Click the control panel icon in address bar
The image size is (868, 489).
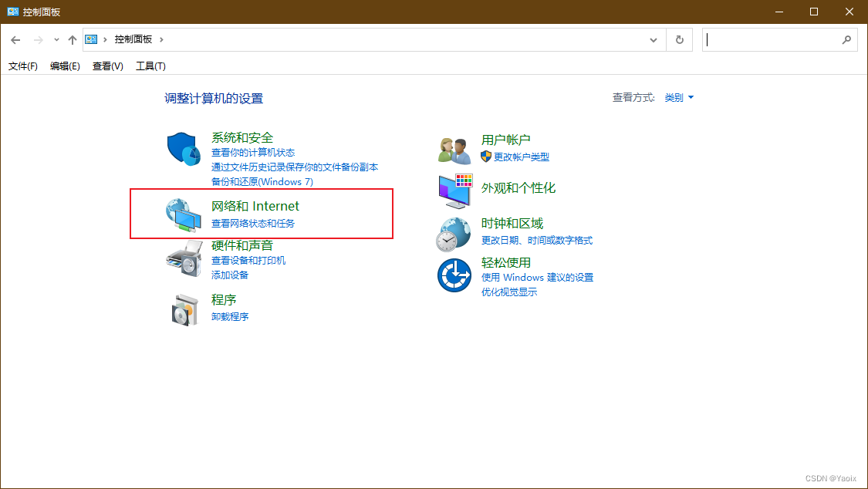tap(91, 39)
